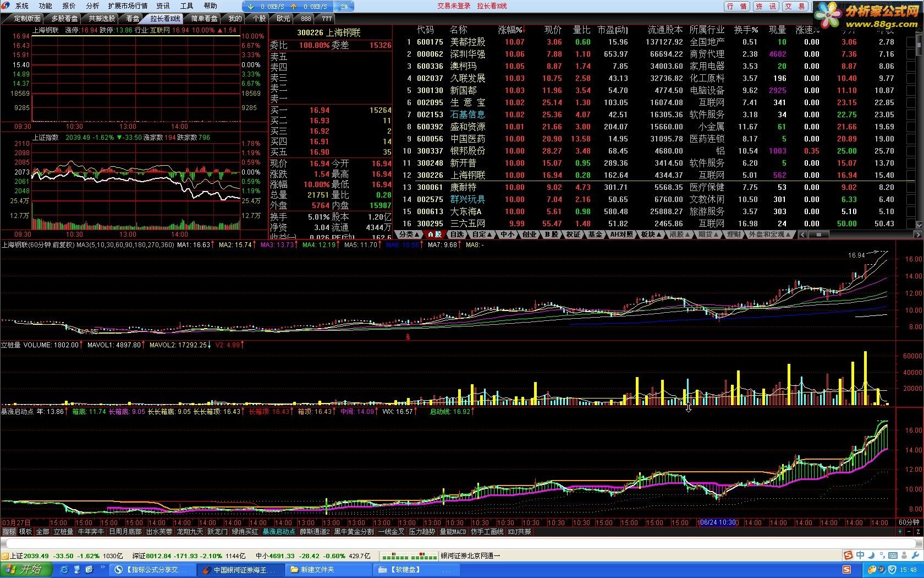The height and width of the screenshot is (578, 924).
Task: Select the 量能MACD indicator
Action: 453,532
